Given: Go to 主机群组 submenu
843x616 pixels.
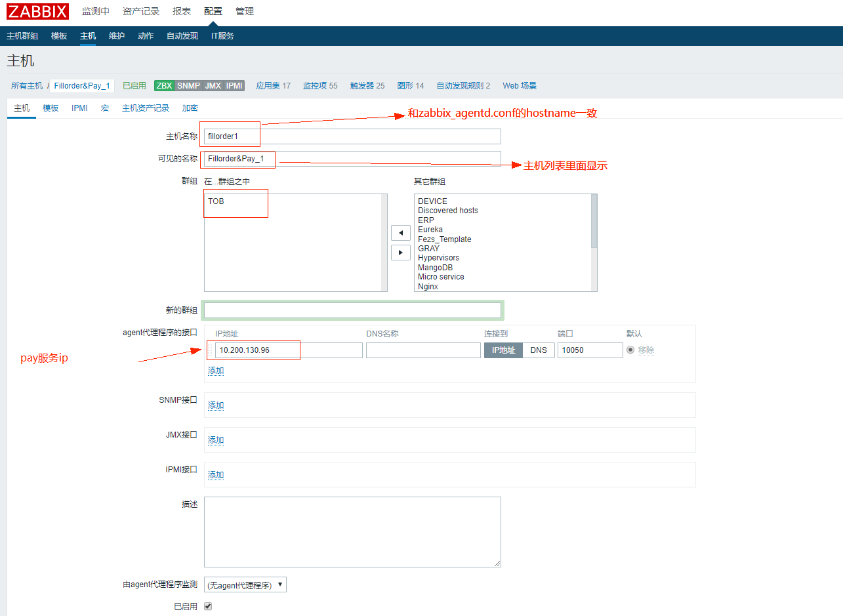Looking at the screenshot, I should [22, 36].
